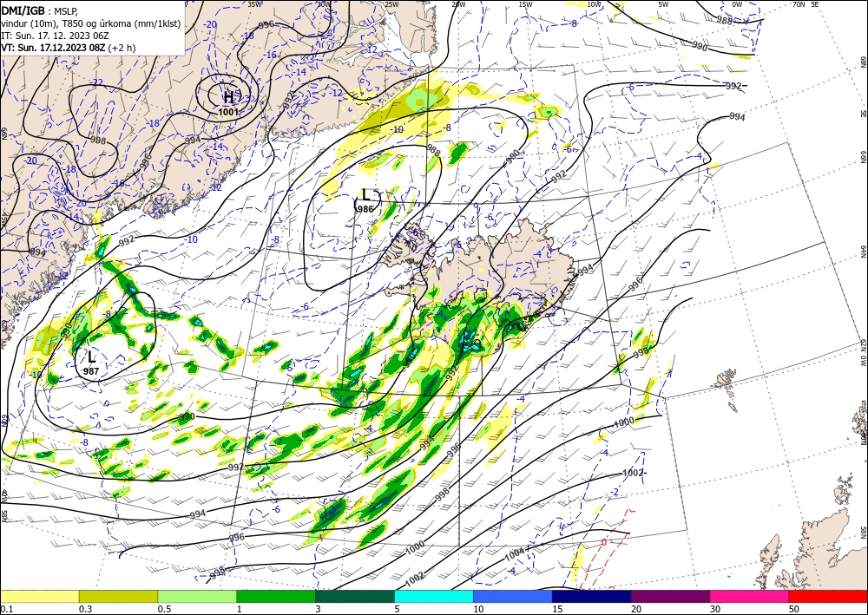Image resolution: width=868 pixels, height=615 pixels.
Task: Click the blue 10–15 legend swatch
Action: click(x=513, y=596)
